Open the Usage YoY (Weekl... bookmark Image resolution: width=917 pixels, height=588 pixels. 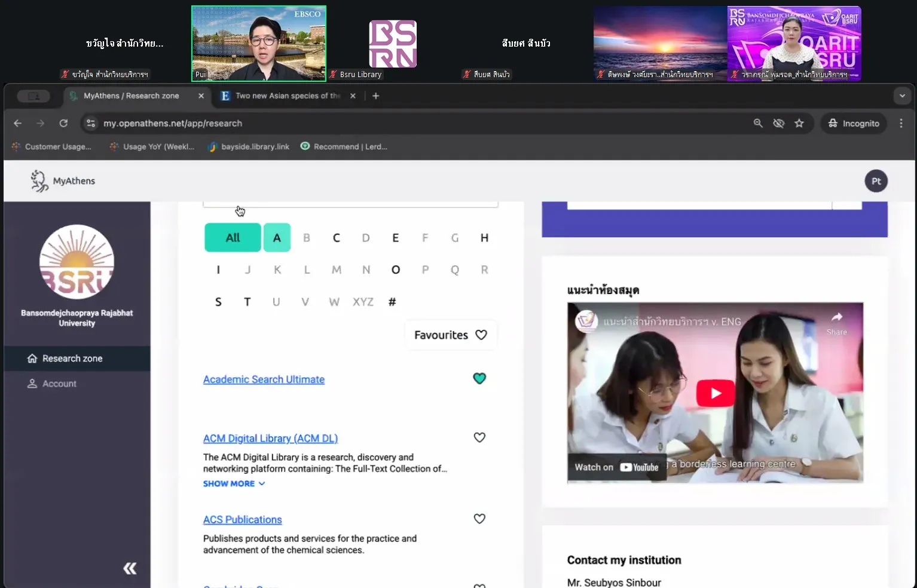[x=152, y=146]
